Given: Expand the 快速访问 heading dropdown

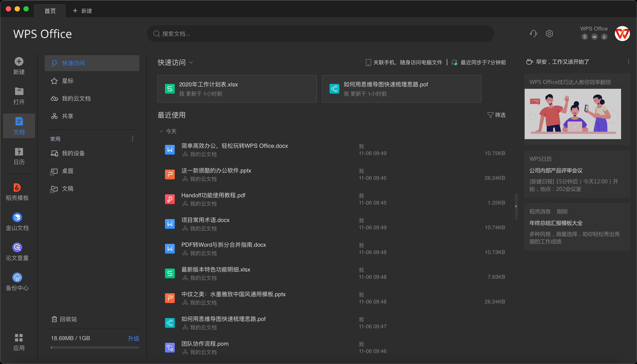Looking at the screenshot, I should [191, 63].
